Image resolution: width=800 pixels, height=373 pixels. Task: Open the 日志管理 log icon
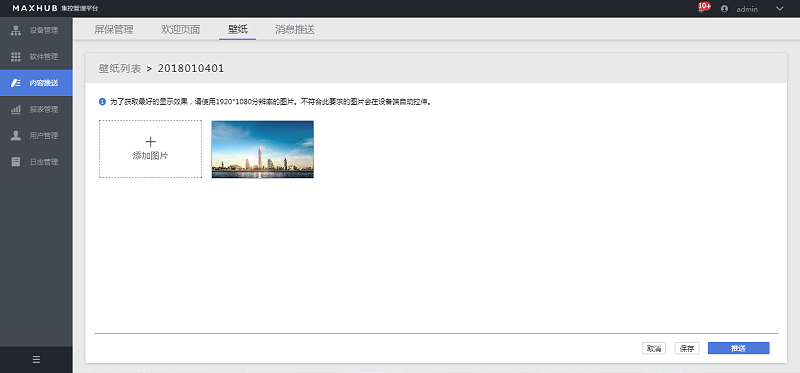pos(16,162)
